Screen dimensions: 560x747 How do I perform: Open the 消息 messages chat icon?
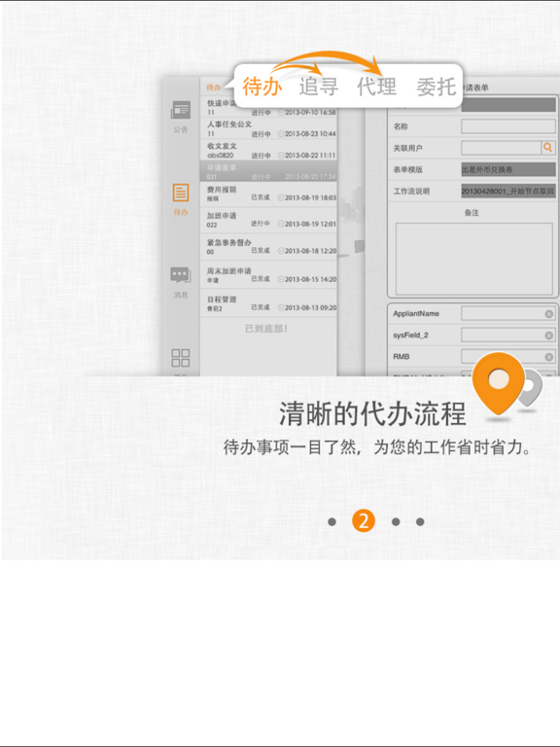click(181, 275)
